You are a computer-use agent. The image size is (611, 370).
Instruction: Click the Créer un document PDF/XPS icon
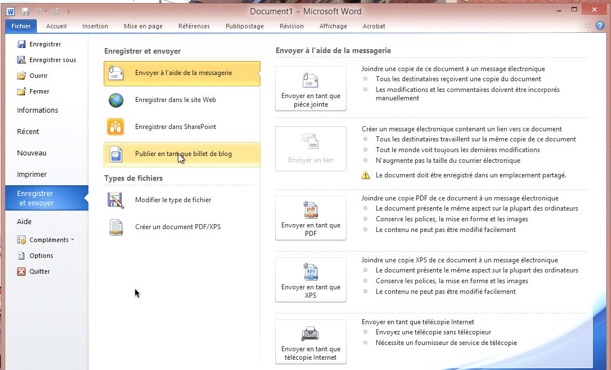pyautogui.click(x=116, y=227)
